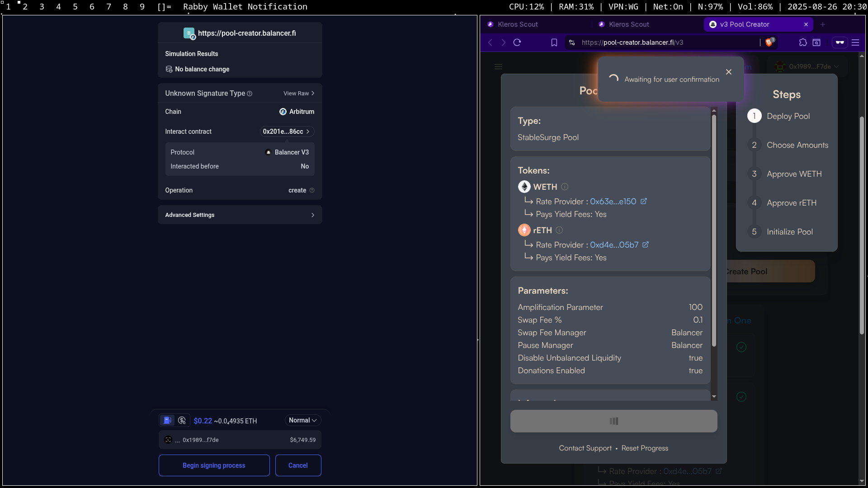The width and height of the screenshot is (868, 488).
Task: Click the create operation info icon
Action: coord(312,190)
